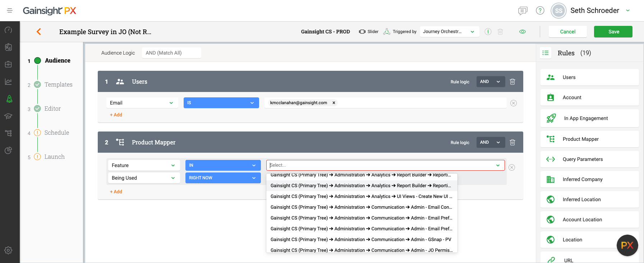Viewport: 644px width, 263px height.
Task: Select Analytics UI Views - Create New UI option
Action: tap(362, 197)
